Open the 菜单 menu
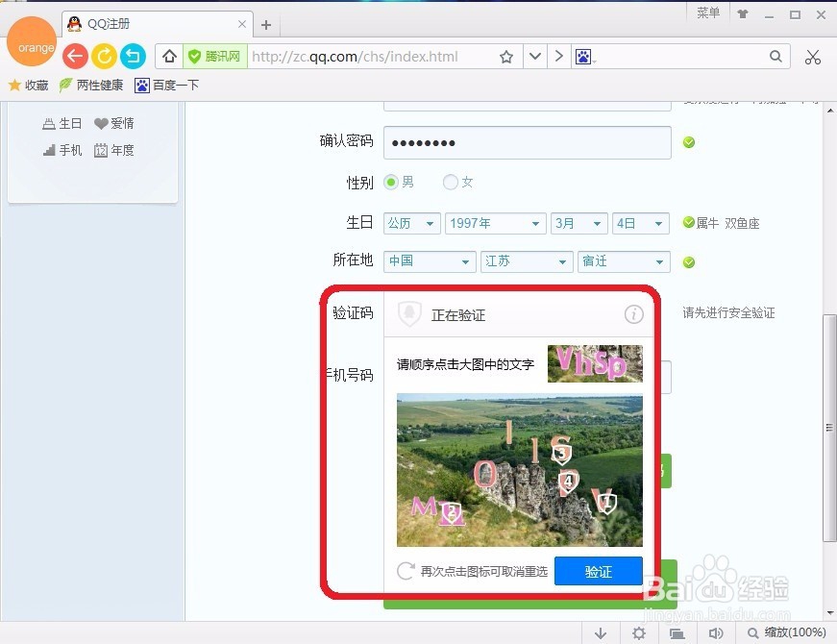 [708, 12]
